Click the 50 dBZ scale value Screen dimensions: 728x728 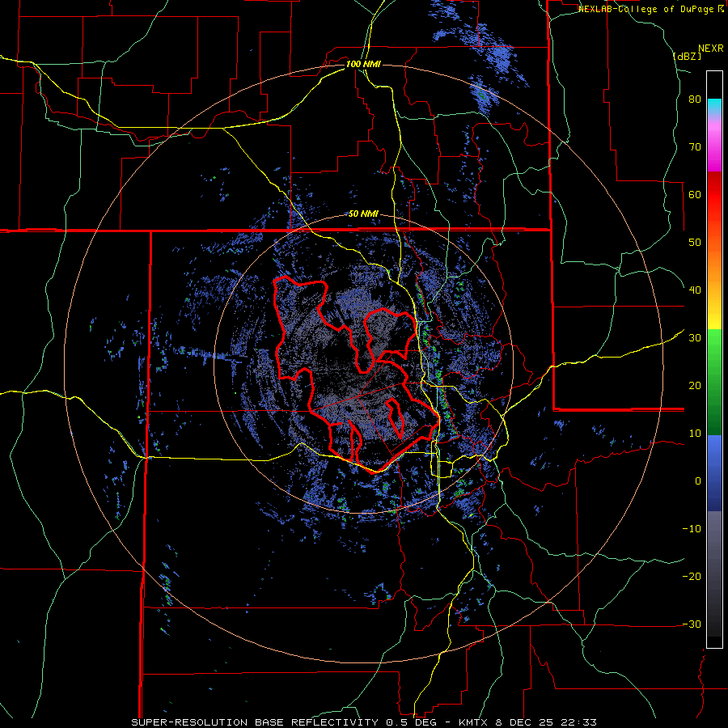coord(695,243)
